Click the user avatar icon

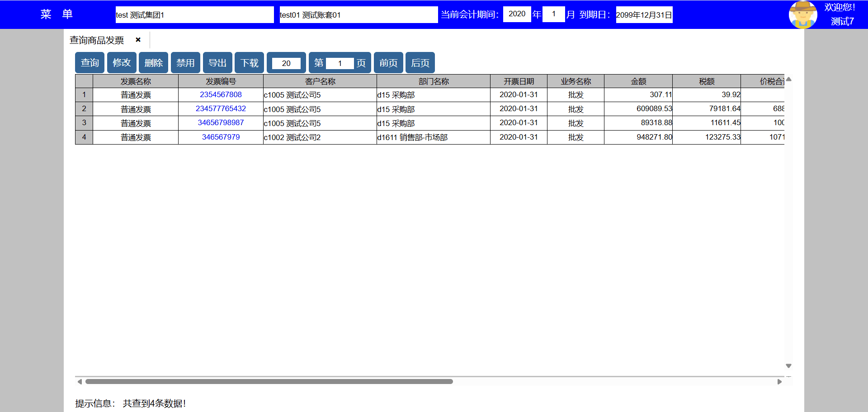point(802,14)
